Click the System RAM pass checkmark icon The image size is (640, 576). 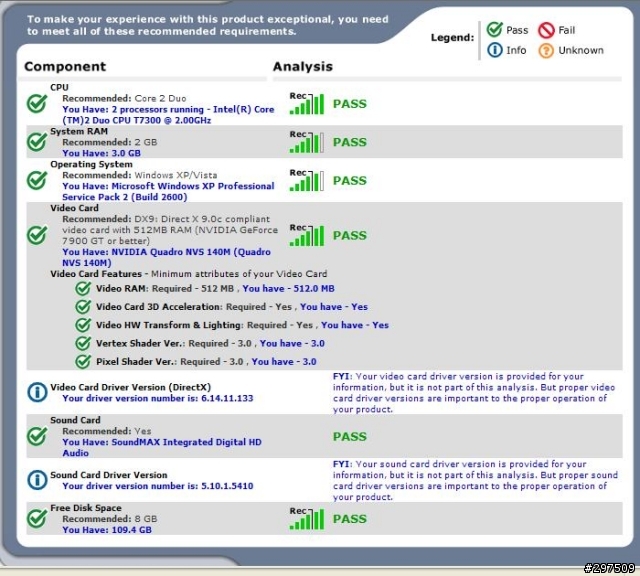(x=37, y=142)
